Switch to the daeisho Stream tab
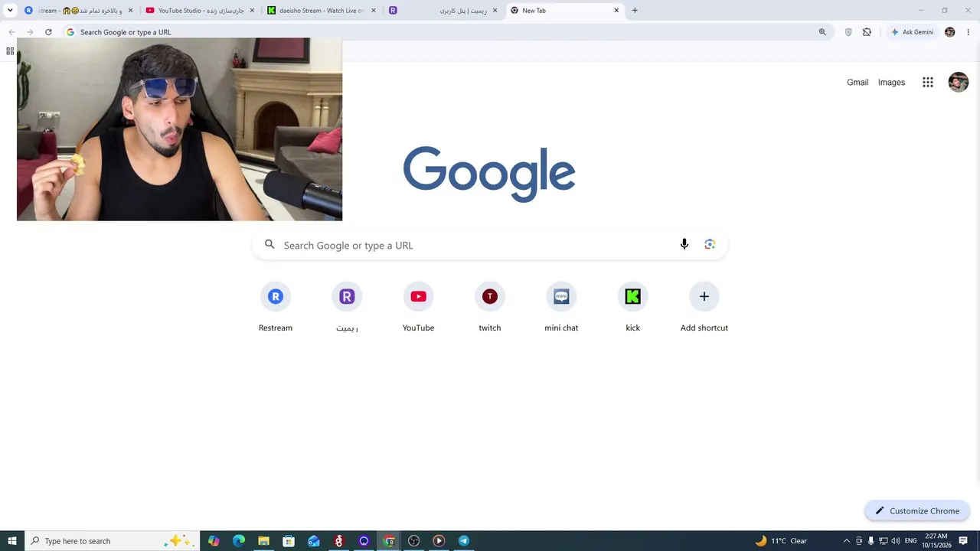 (x=322, y=11)
